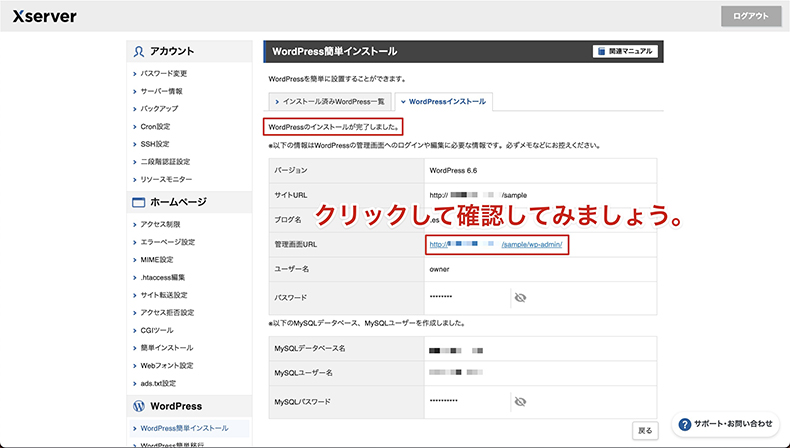The image size is (790, 448).
Task: Open the 管理画面URL wp-admin link
Action: click(x=496, y=244)
